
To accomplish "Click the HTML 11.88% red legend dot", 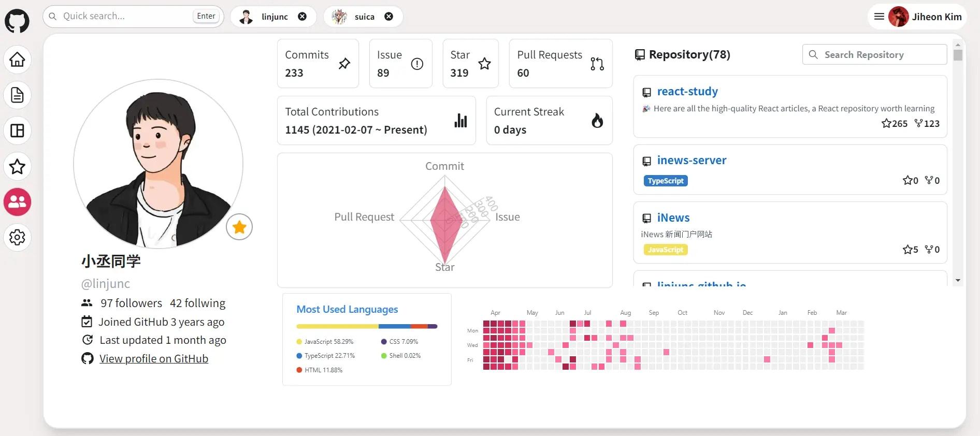I will click(x=299, y=370).
